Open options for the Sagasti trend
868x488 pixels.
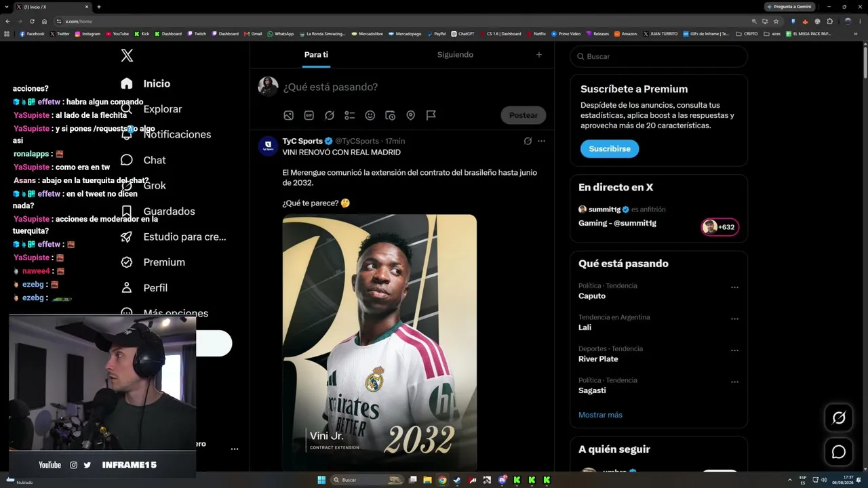pyautogui.click(x=734, y=382)
